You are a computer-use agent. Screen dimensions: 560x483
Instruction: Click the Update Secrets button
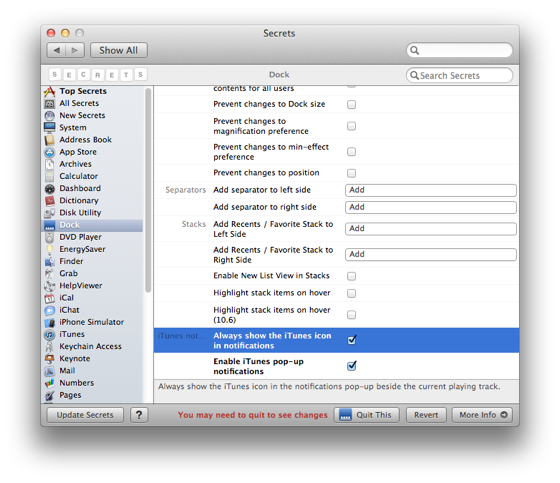pos(85,415)
